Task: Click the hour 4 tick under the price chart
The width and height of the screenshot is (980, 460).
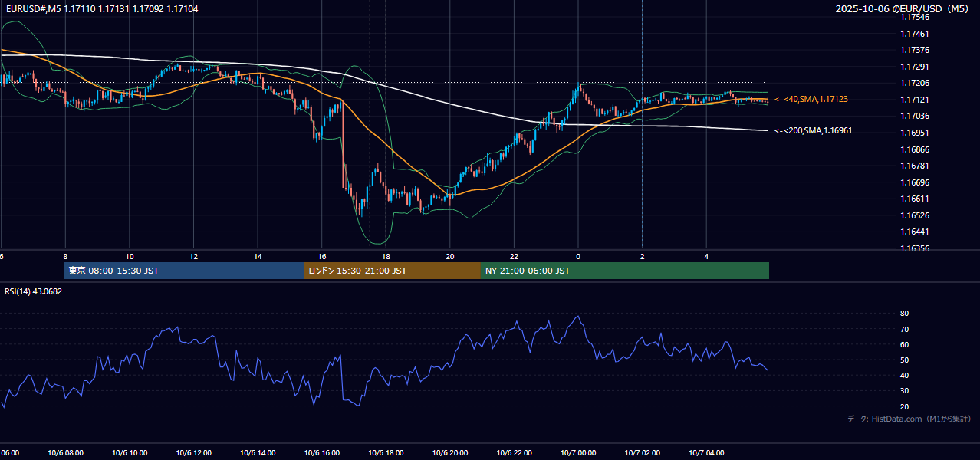Action: 706,257
